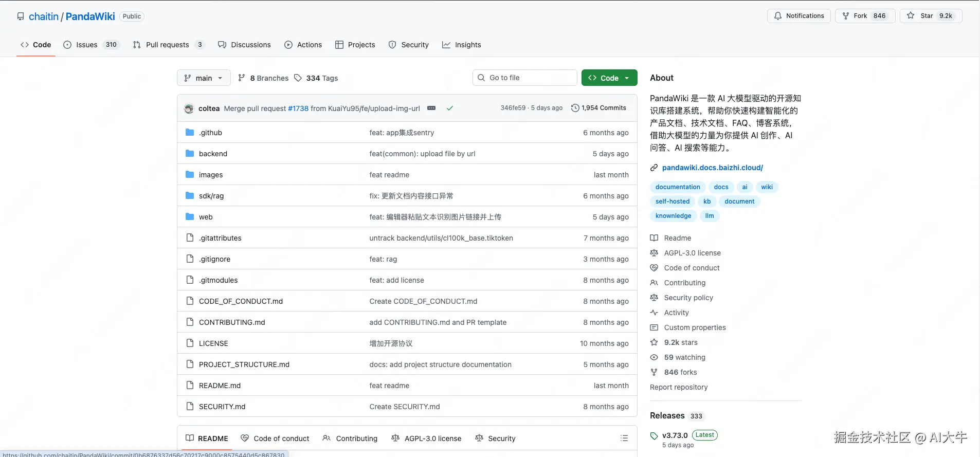980x457 pixels.
Task: Open the PandaWiki repository name link
Action: (x=90, y=16)
